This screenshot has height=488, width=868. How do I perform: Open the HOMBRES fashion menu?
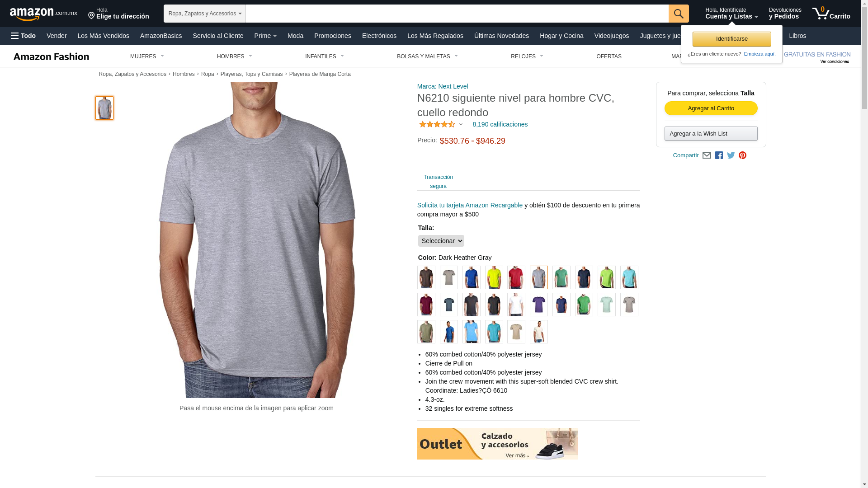click(235, 56)
